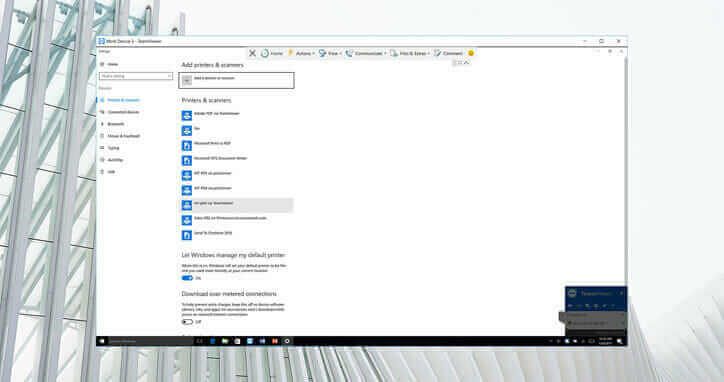Select Printers & scanners in the sidebar

click(120, 100)
